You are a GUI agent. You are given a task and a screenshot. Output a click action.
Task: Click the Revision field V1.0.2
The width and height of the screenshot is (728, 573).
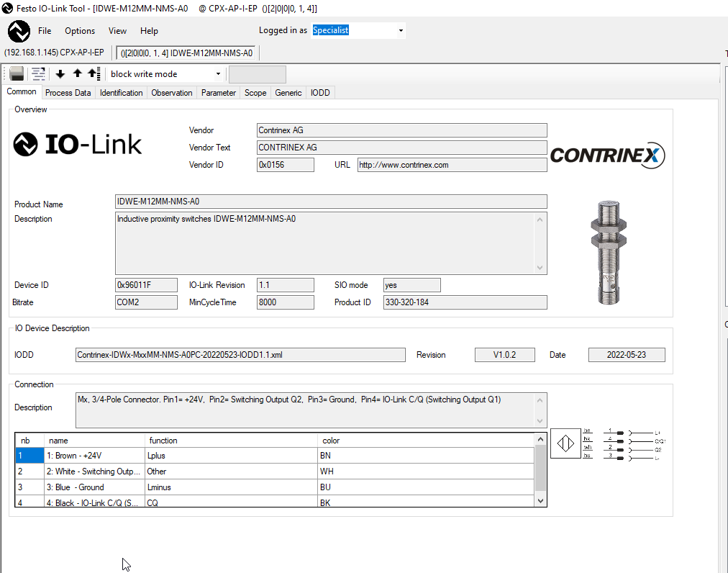(505, 355)
